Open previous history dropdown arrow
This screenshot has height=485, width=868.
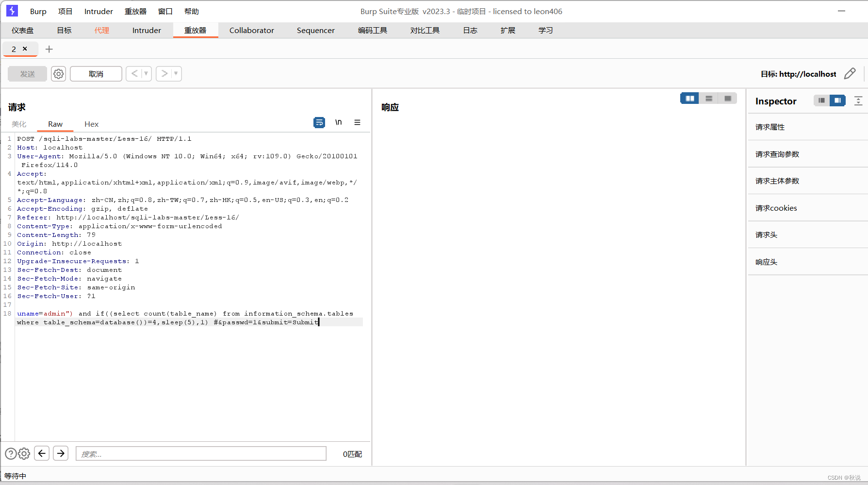146,74
